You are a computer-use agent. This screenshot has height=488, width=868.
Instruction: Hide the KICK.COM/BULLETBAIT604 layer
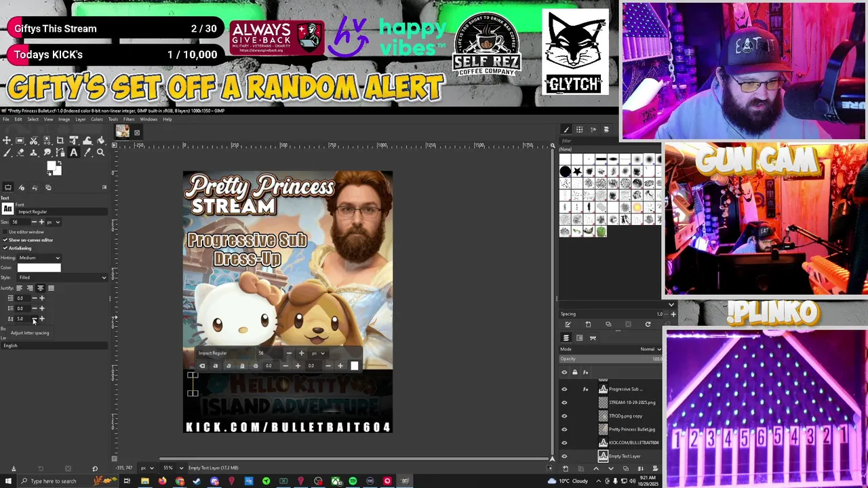click(564, 443)
